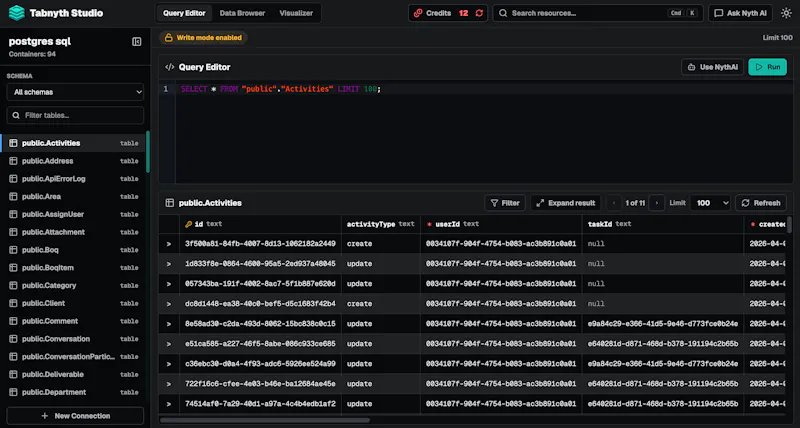
Task: Click the magnifier icon in Search resources
Action: (503, 13)
